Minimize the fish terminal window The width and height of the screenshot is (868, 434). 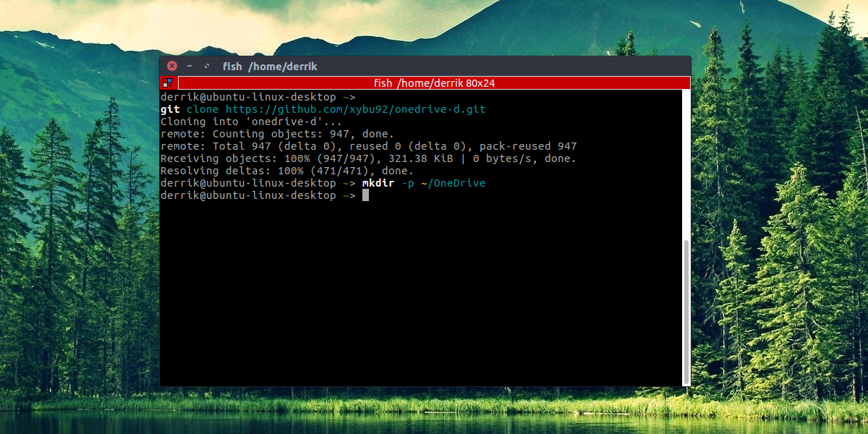pyautogui.click(x=190, y=66)
